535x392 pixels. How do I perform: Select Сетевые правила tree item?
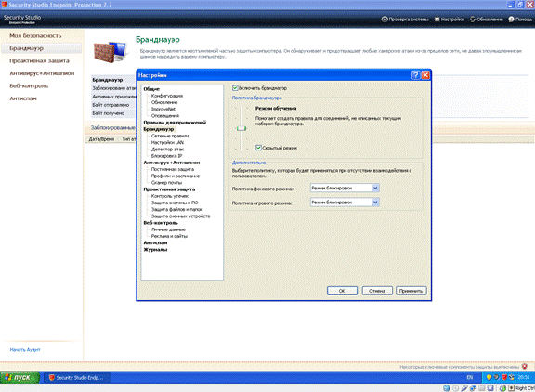[170, 136]
